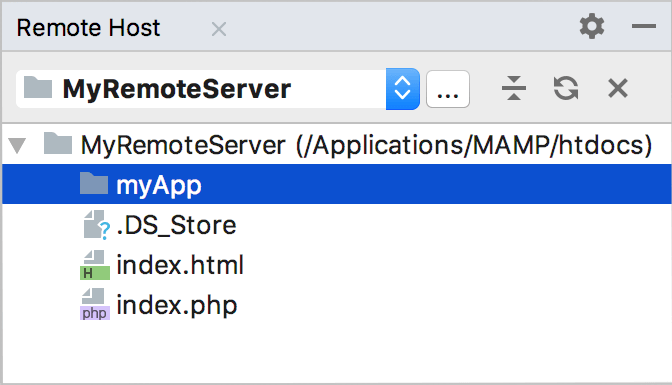
Task: Click the unknown-type icon of .DS_Store
Action: 96,224
